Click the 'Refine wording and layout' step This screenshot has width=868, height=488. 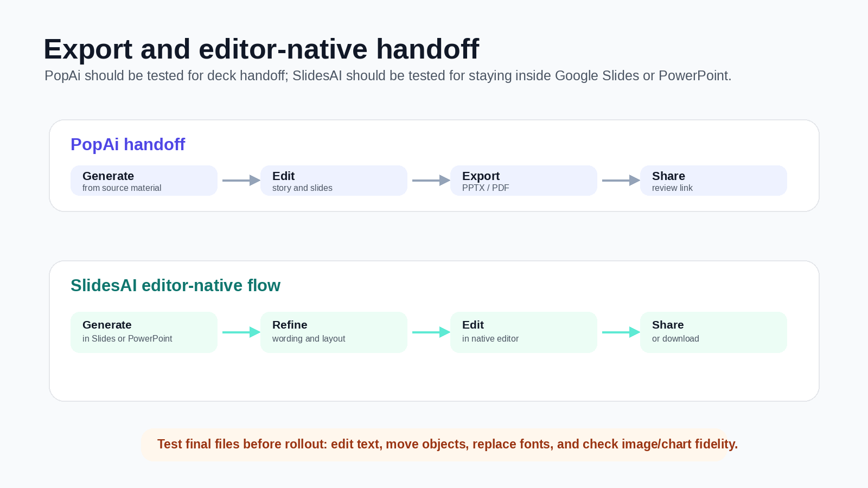(x=334, y=332)
